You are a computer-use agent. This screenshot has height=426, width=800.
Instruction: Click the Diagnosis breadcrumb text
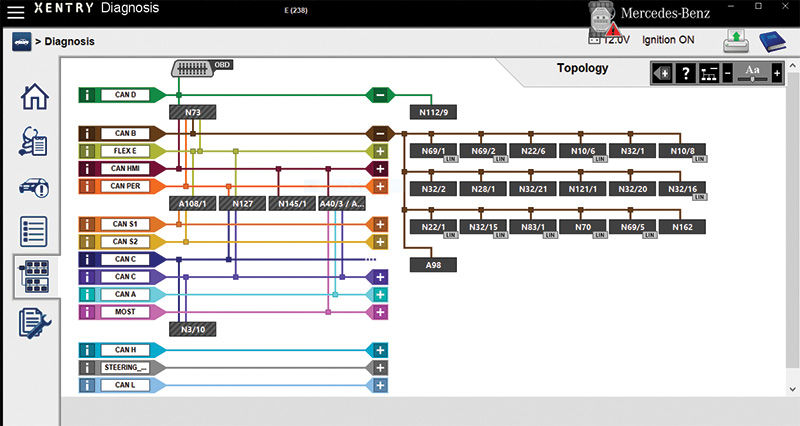coord(69,42)
